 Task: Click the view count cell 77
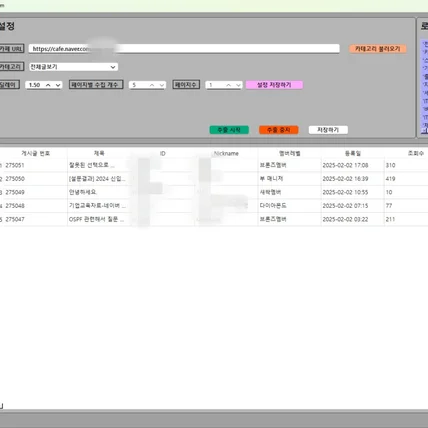pyautogui.click(x=406, y=206)
